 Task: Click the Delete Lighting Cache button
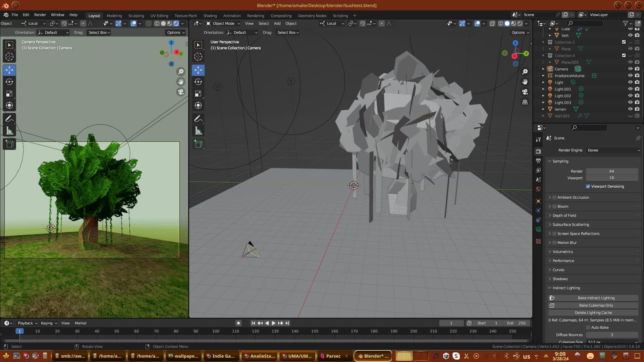pos(593,313)
